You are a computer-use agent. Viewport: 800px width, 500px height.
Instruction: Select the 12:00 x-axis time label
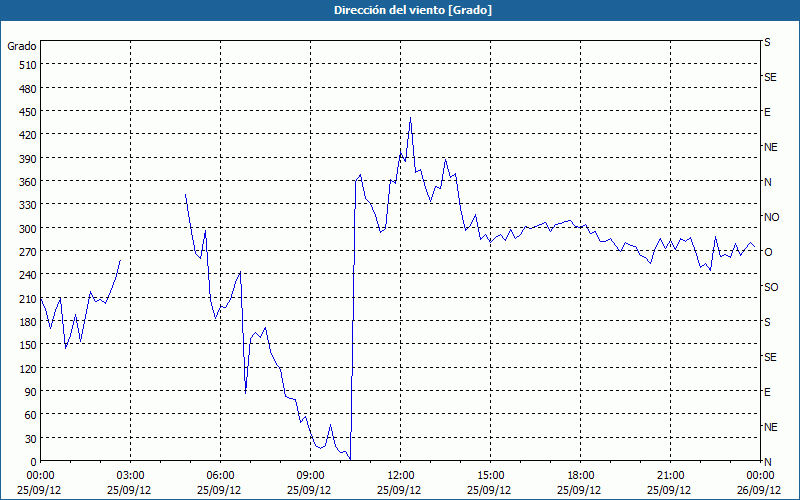click(x=401, y=476)
